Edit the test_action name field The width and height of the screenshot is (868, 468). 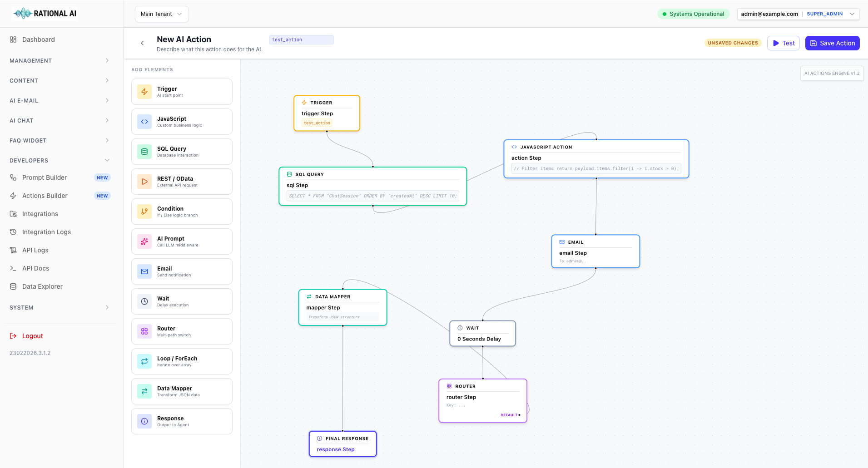[x=301, y=39]
